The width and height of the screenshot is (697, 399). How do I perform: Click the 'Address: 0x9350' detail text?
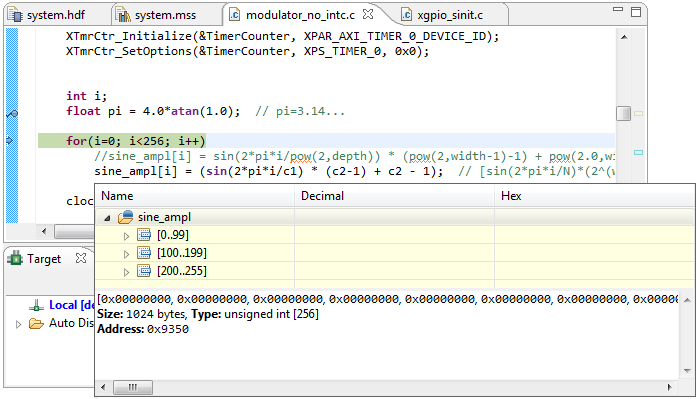143,329
